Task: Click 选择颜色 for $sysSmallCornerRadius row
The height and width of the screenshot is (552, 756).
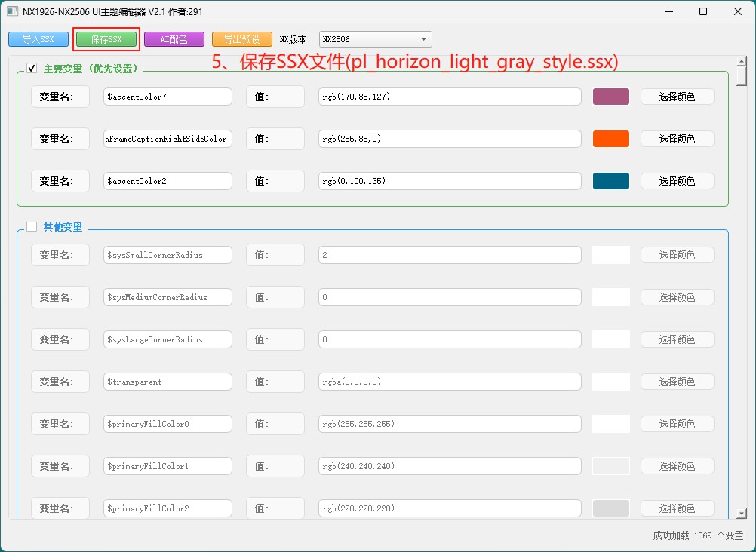Action: 677,255
